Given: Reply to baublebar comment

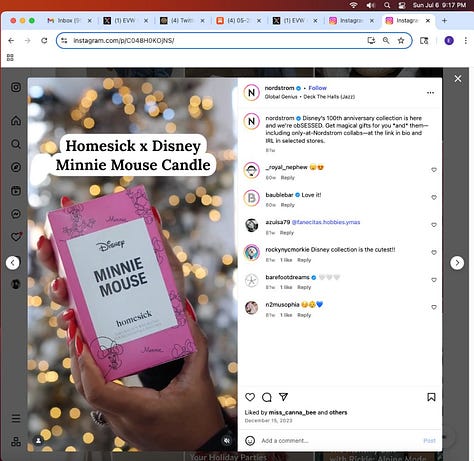Looking at the screenshot, I should 288,205.
